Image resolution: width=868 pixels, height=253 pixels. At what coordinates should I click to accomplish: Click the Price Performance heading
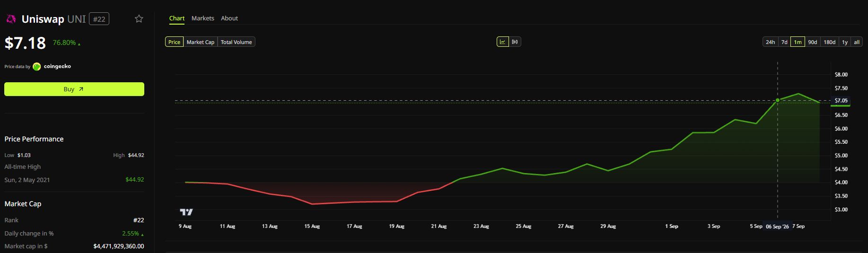pyautogui.click(x=34, y=139)
